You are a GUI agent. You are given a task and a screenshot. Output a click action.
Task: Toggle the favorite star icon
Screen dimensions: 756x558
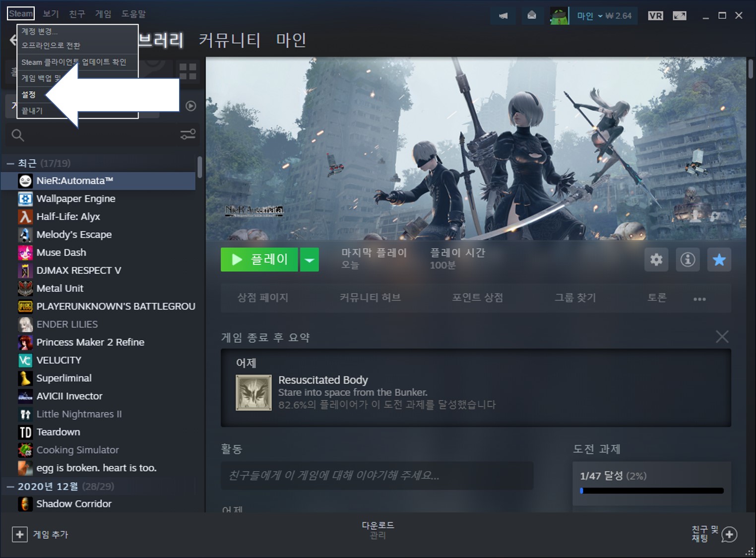(x=719, y=259)
